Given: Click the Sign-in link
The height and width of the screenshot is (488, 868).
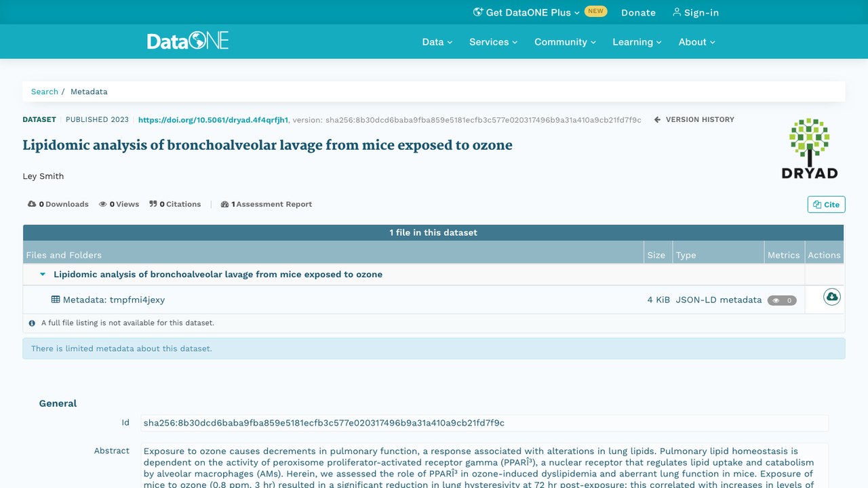Looking at the screenshot, I should tap(696, 12).
